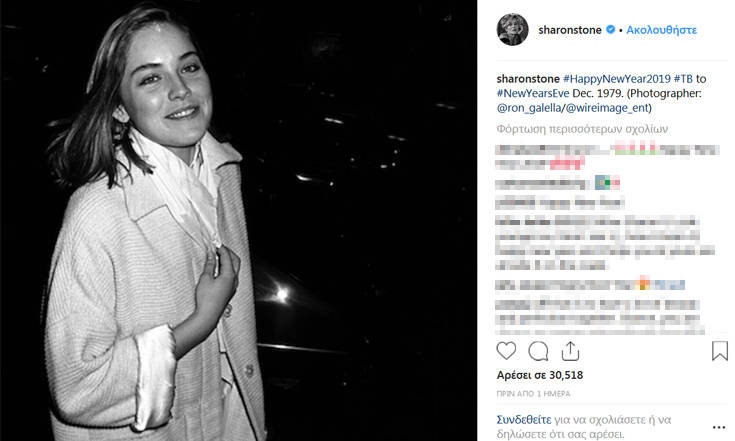Click the black and white post photo
Viewport: 735px width, 441px height.
[239, 220]
